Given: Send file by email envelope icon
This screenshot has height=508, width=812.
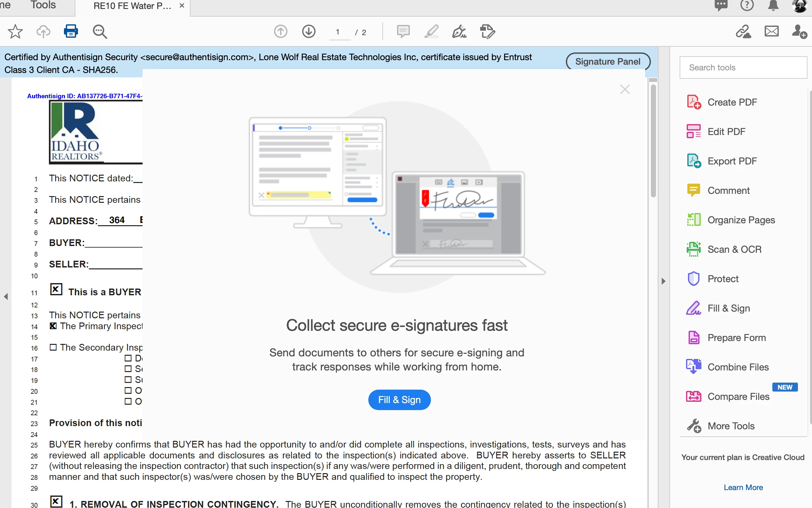Looking at the screenshot, I should coord(771,32).
